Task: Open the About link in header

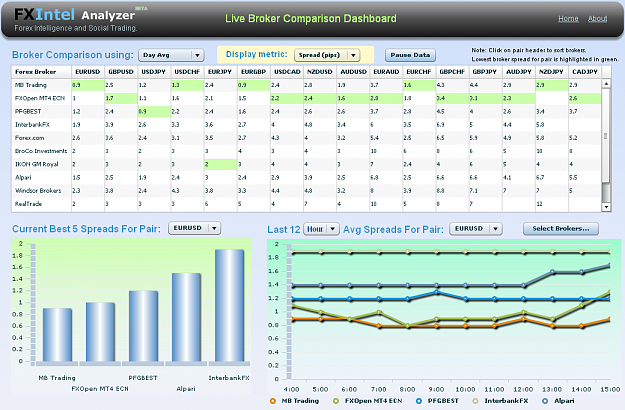Action: (x=597, y=18)
